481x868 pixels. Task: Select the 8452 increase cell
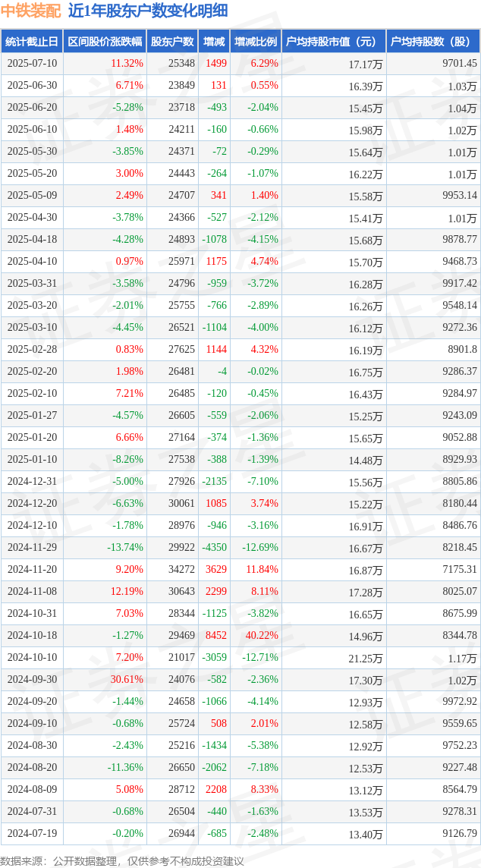tap(216, 635)
